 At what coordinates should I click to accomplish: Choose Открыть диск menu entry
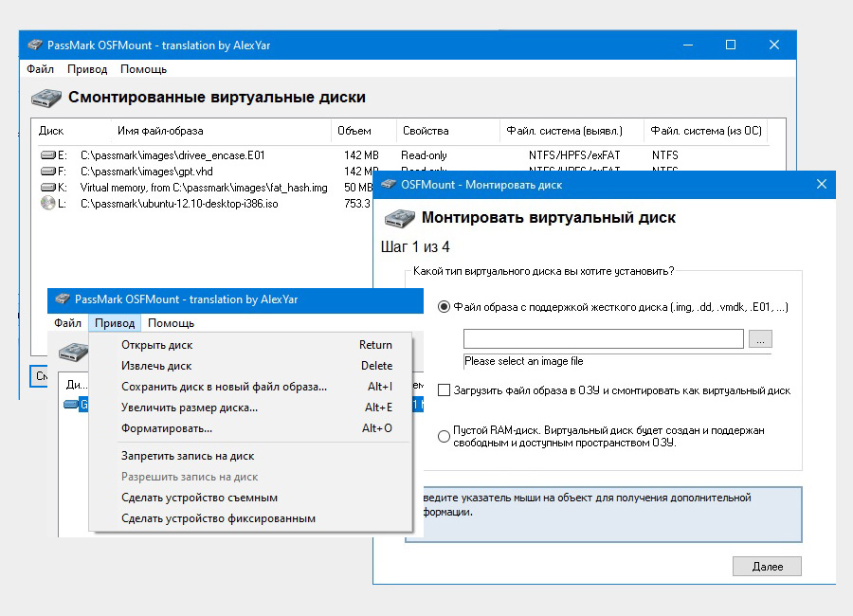pyautogui.click(x=250, y=345)
